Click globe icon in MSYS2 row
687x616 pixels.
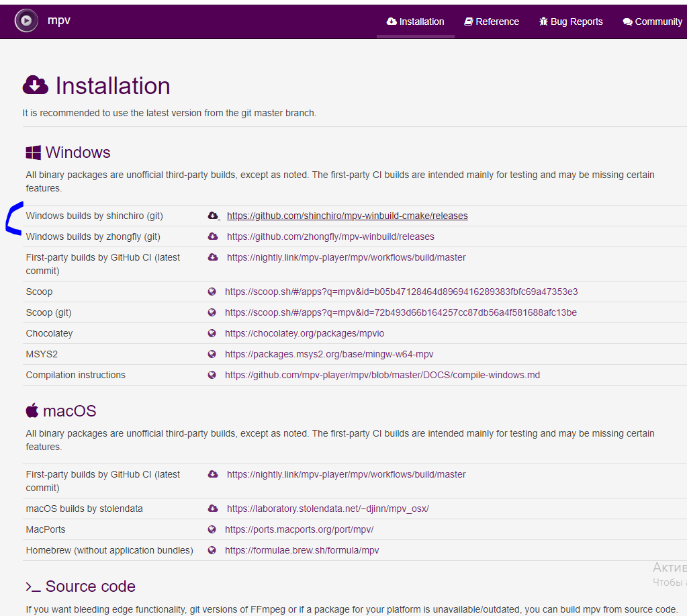[212, 354]
